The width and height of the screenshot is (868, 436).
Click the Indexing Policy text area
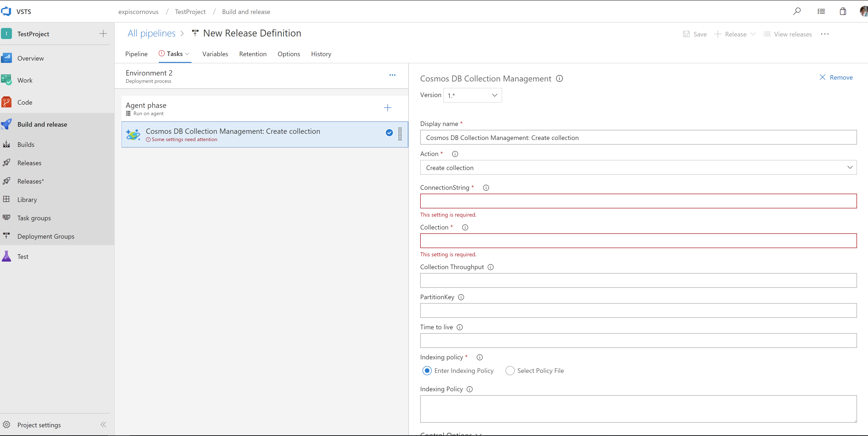[x=638, y=409]
